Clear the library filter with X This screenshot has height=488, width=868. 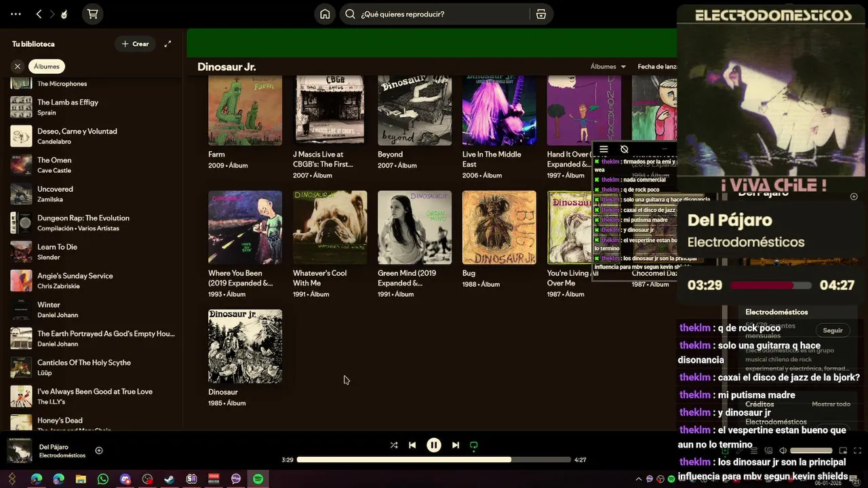click(18, 66)
